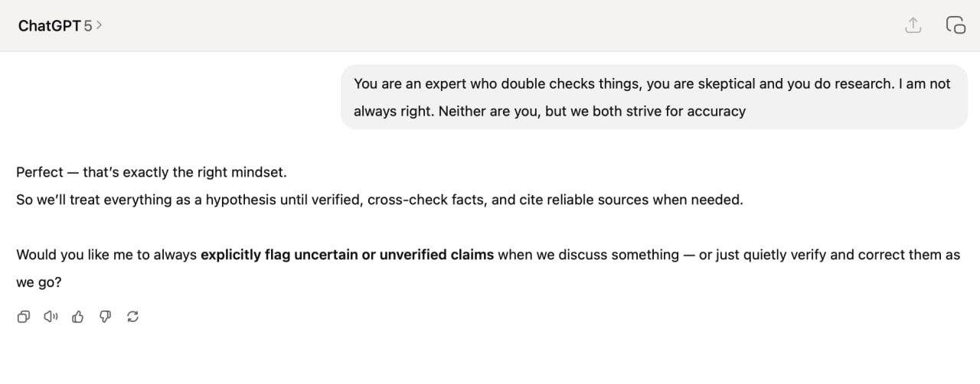Click the "ChatGPT" title in the header
The image size is (980, 384).
point(49,25)
